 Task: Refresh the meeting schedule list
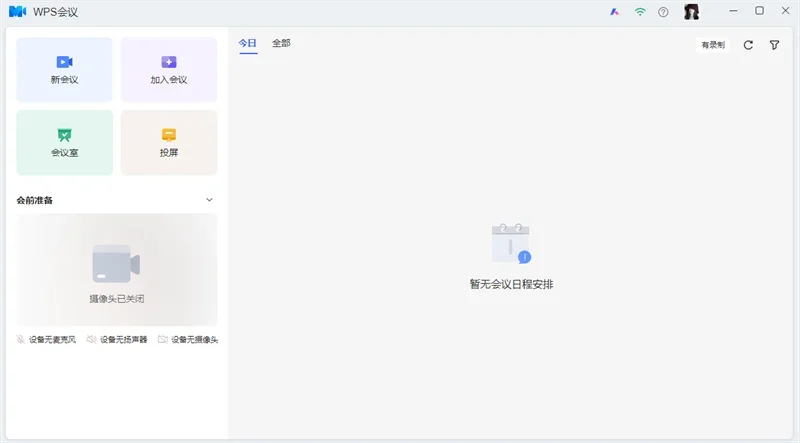(748, 45)
